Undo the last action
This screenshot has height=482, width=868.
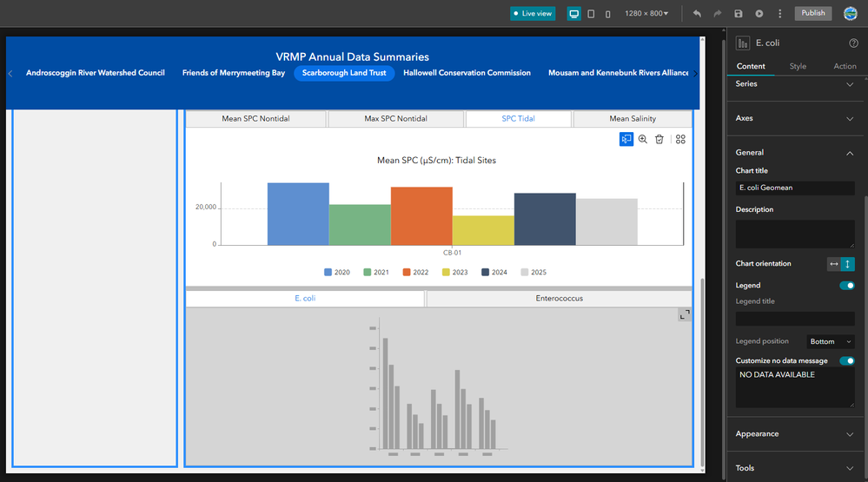[x=697, y=13]
